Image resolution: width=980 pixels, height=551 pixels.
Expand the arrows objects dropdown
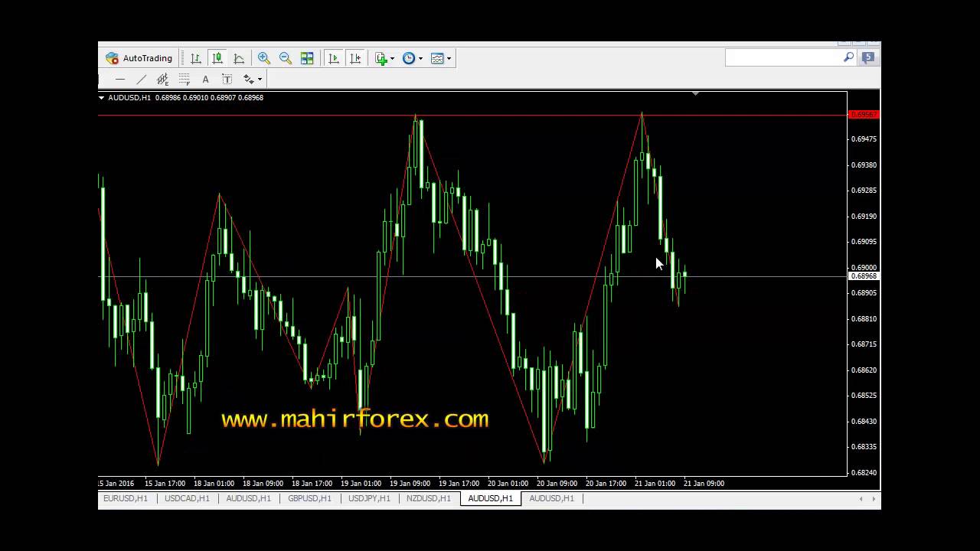260,79
